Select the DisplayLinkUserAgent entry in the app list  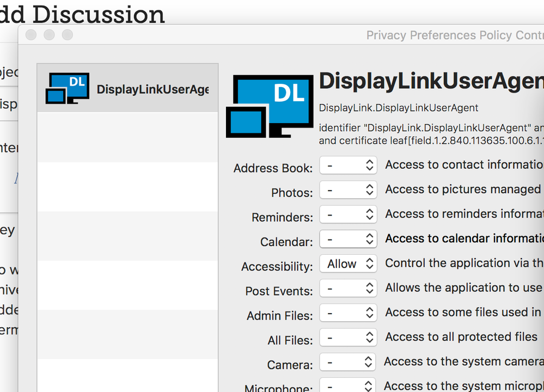point(127,88)
